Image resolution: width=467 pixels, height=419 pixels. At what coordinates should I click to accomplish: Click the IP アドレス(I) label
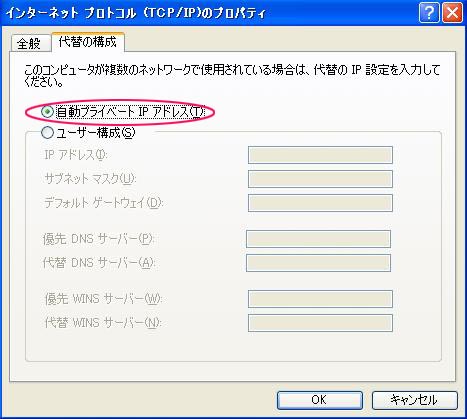click(x=76, y=155)
